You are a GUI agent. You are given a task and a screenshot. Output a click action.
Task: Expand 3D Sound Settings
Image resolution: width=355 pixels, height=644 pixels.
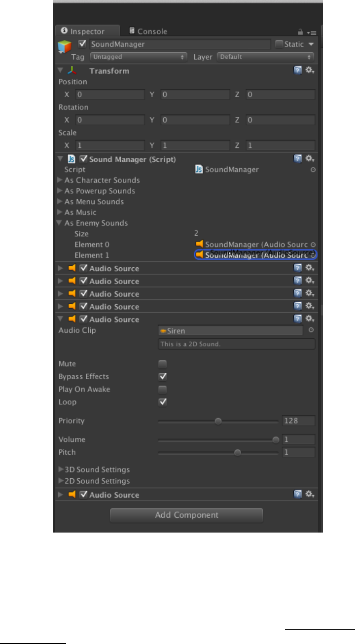61,469
